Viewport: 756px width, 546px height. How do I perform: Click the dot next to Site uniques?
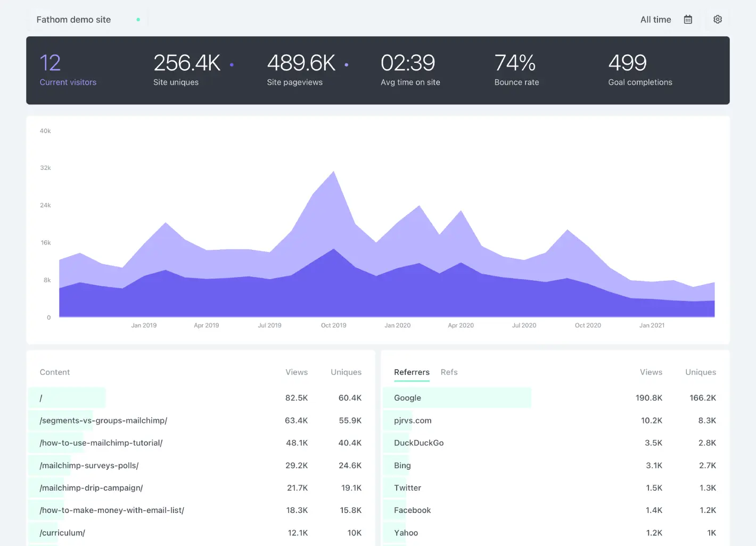coord(232,64)
